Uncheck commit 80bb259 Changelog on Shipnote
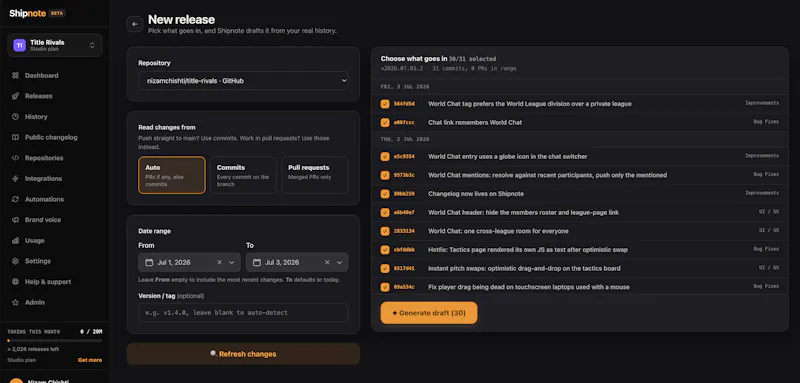This screenshot has height=383, width=800. click(385, 194)
